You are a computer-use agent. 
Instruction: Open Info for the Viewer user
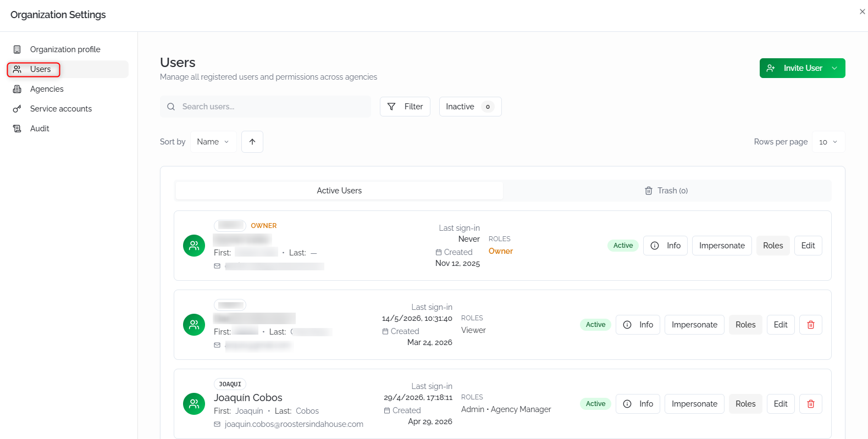[x=638, y=325]
